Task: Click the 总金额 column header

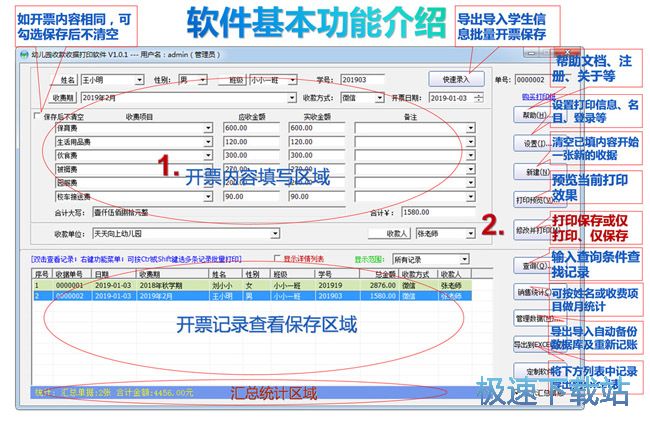Action: 384,274
